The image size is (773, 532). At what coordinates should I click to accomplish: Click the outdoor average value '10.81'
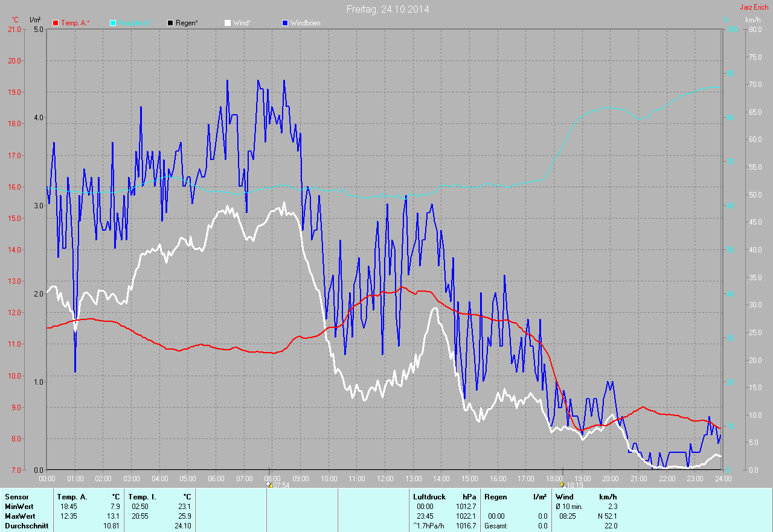coord(111,526)
